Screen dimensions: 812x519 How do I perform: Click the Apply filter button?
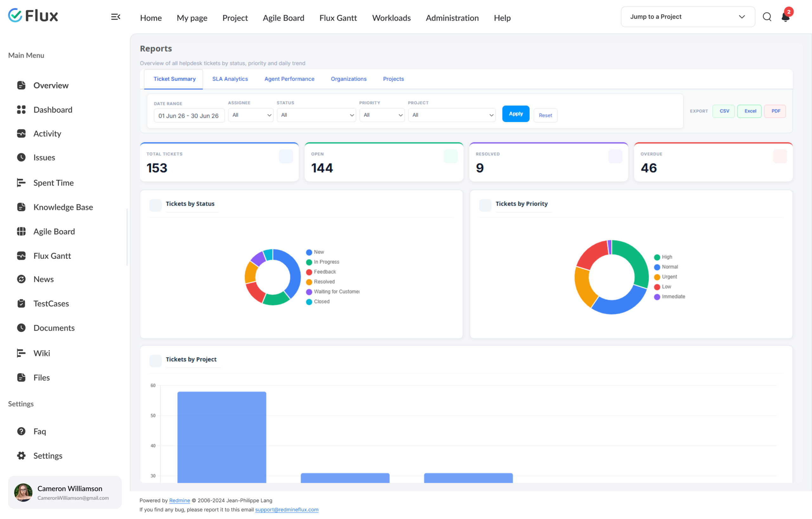516,114
